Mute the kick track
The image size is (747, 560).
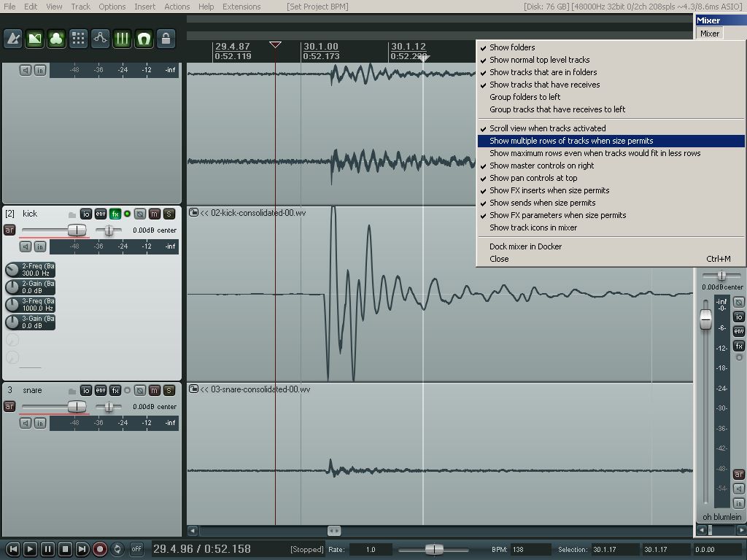click(x=154, y=214)
